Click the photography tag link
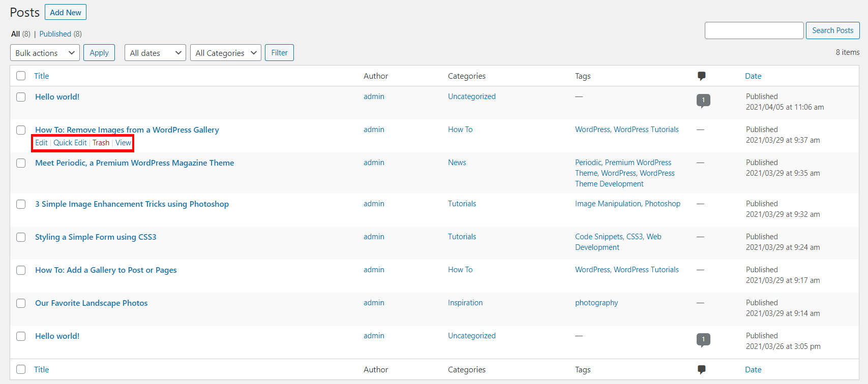868x384 pixels. click(x=596, y=303)
